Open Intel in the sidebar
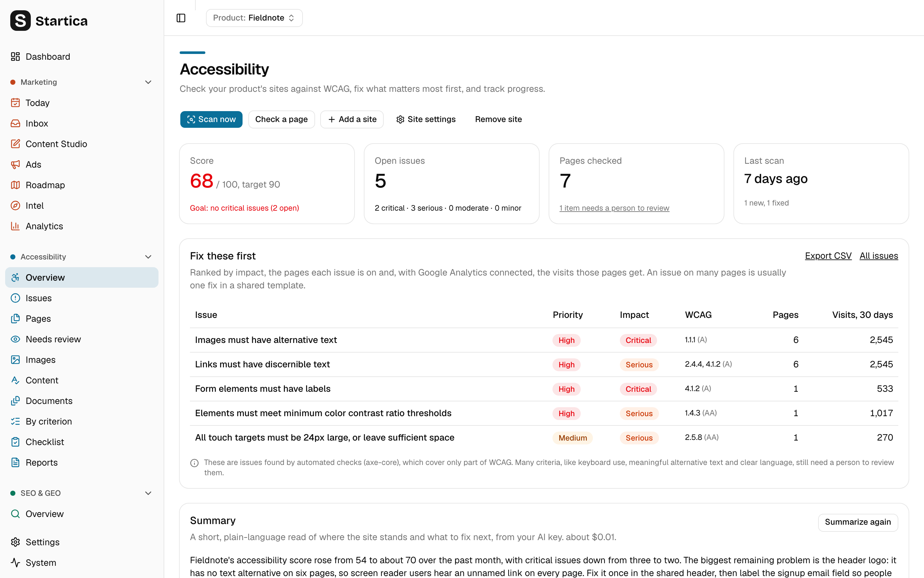 click(82, 206)
